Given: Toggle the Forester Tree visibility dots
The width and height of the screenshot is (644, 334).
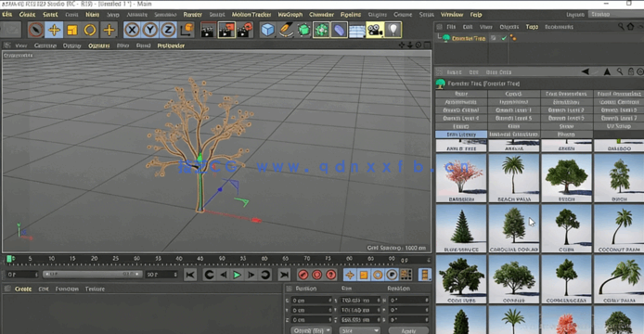Looking at the screenshot, I should coord(494,38).
